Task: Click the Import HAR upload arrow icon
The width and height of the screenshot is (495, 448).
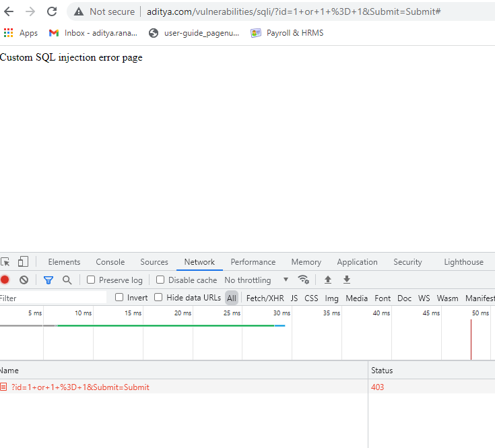Action: coord(328,280)
